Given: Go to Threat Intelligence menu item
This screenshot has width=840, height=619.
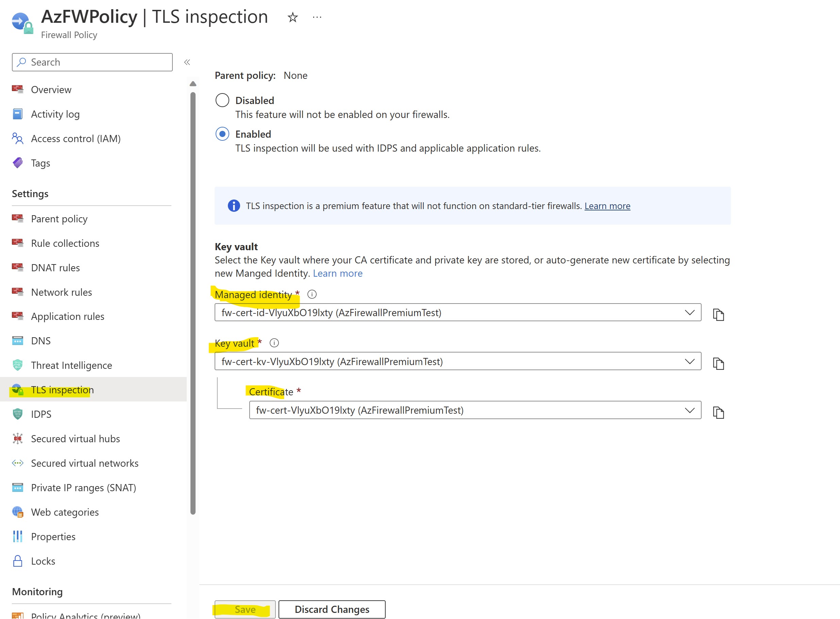Looking at the screenshot, I should click(x=71, y=365).
